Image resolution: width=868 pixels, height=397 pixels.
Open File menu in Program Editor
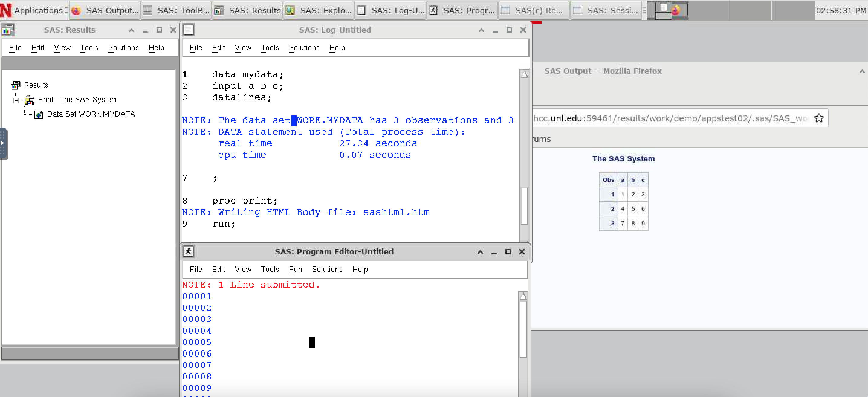tap(196, 270)
